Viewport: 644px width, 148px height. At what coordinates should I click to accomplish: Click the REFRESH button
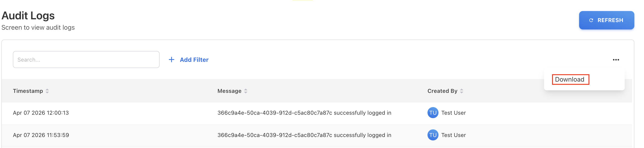[x=606, y=20]
